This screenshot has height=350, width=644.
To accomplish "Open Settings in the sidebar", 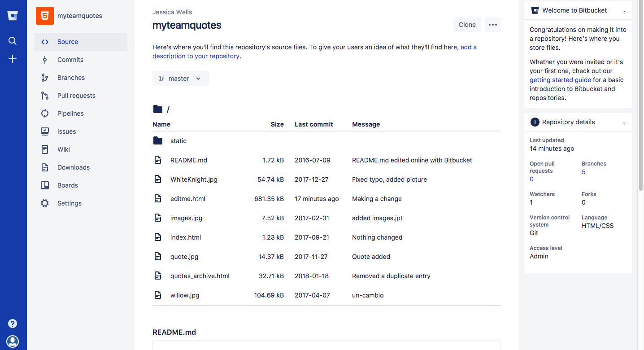I will 81,203.
